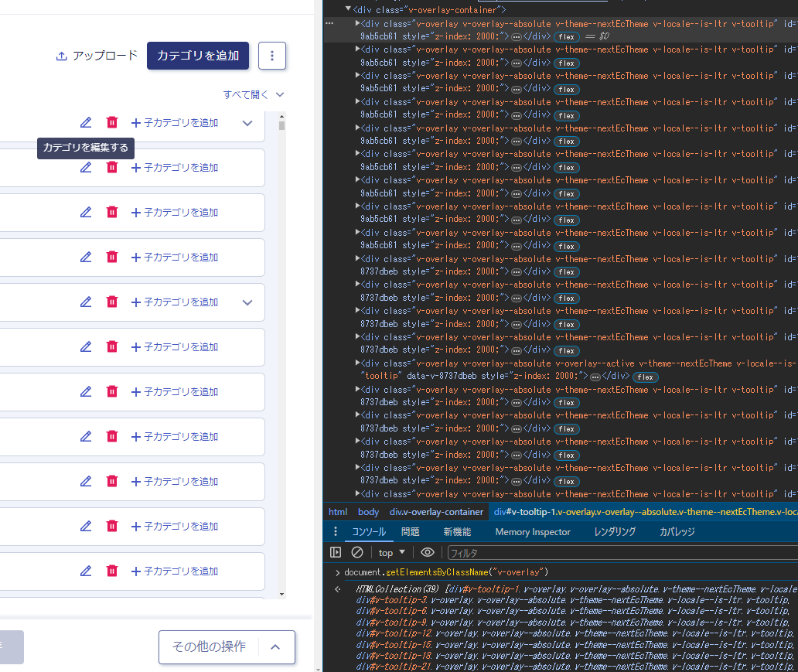
Task: Click the すべて開く link
Action: [245, 94]
